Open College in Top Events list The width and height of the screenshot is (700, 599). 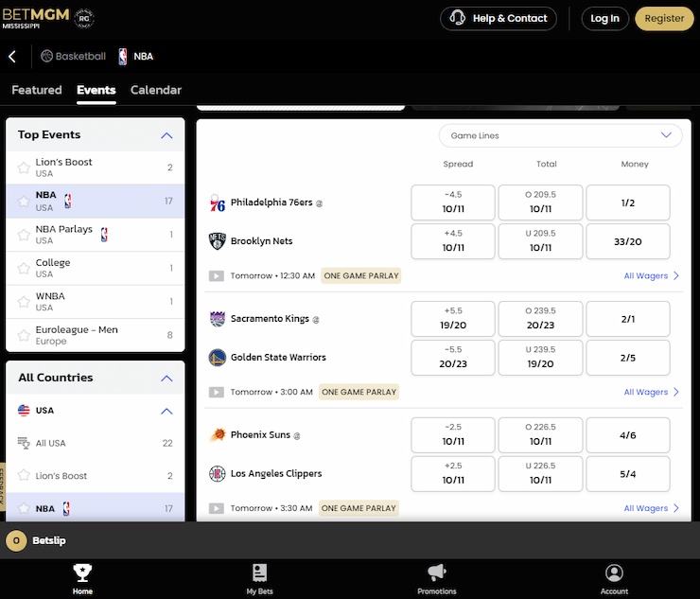[x=96, y=268]
